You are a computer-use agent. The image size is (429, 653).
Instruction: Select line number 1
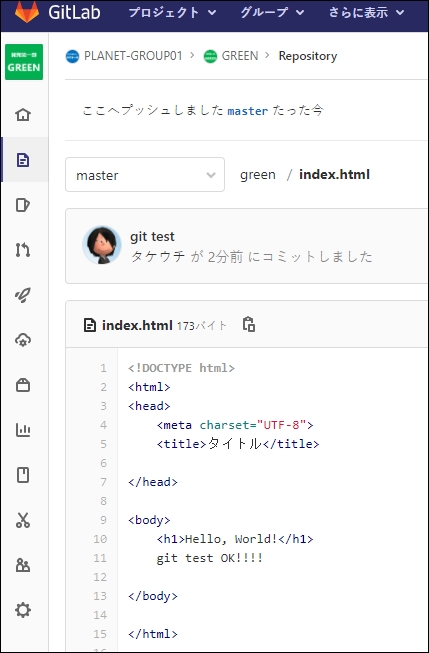click(x=103, y=368)
